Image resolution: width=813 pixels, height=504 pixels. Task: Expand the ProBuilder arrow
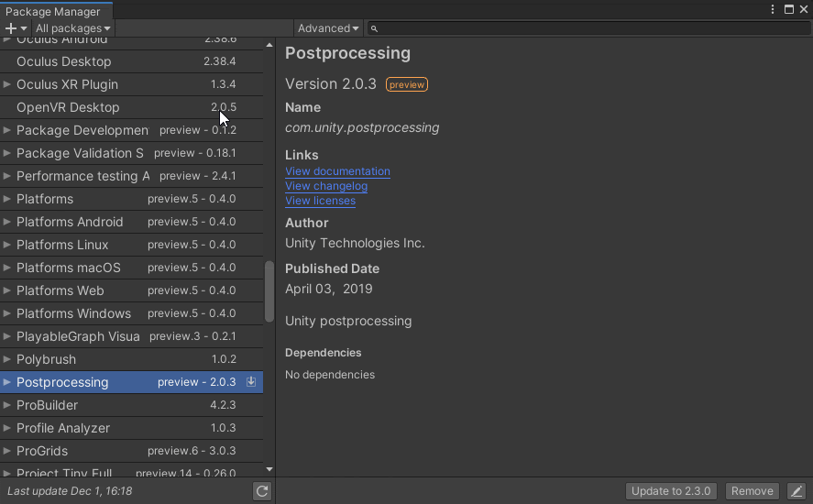pyautogui.click(x=6, y=405)
